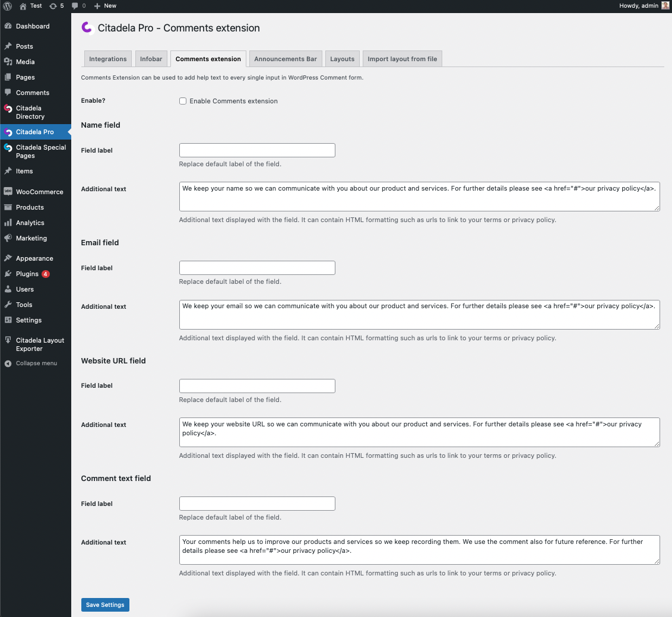The image size is (672, 617).
Task: Switch to the Announcements Bar tab
Action: click(x=286, y=59)
